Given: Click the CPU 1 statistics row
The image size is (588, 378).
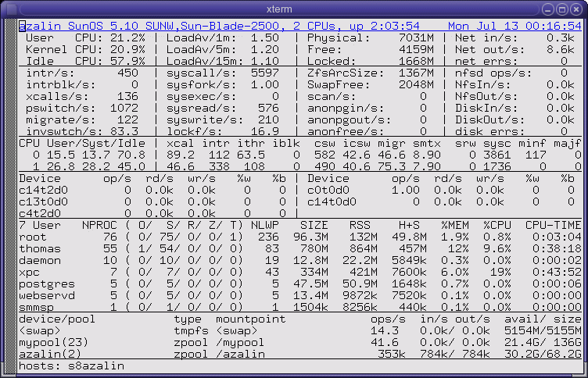Looking at the screenshot, I should (300, 166).
